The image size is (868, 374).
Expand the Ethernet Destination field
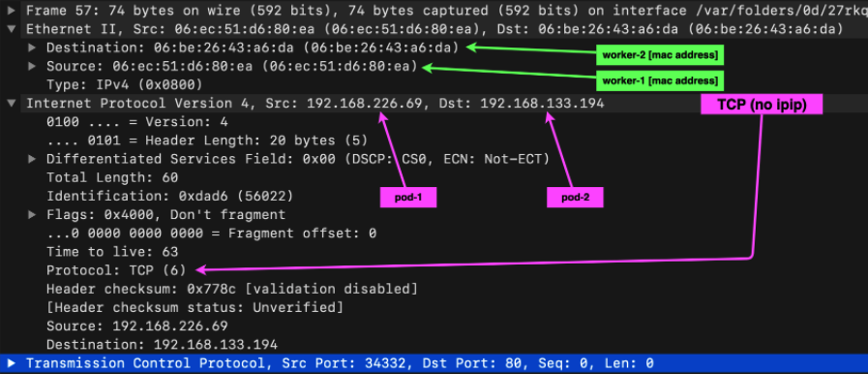[32, 47]
